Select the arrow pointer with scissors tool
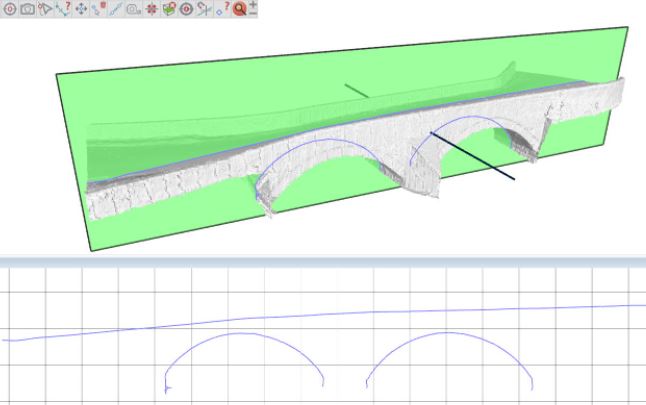 tap(45, 9)
